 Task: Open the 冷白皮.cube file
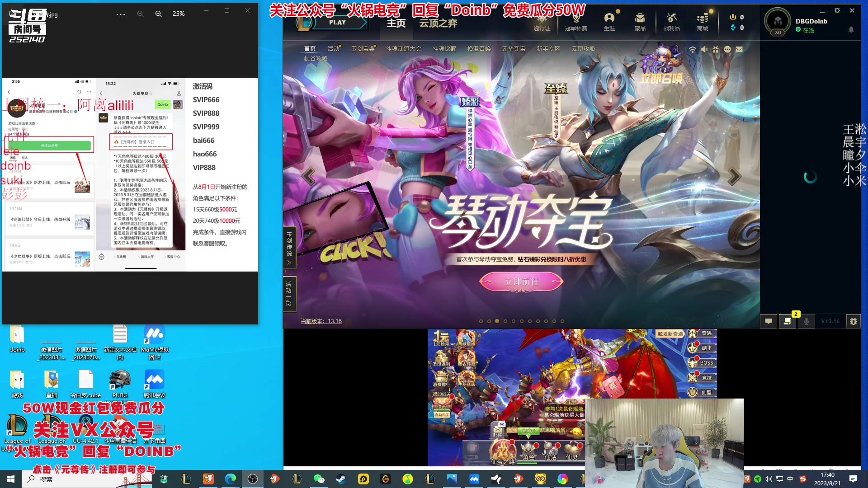(85, 384)
